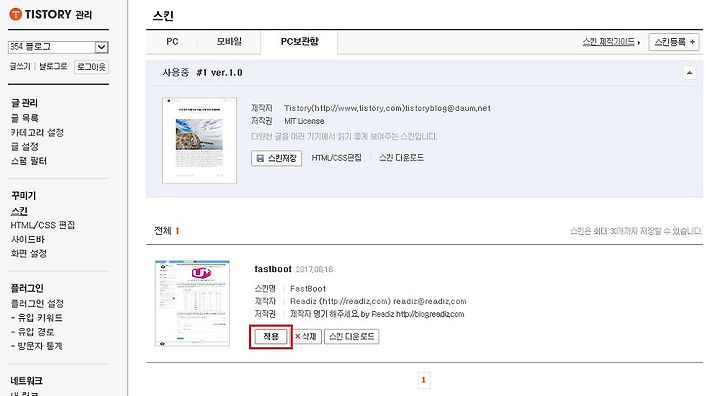Open HTML/CSS 편집 in sidebar
Image resolution: width=720 pixels, height=396 pixels.
[x=43, y=225]
